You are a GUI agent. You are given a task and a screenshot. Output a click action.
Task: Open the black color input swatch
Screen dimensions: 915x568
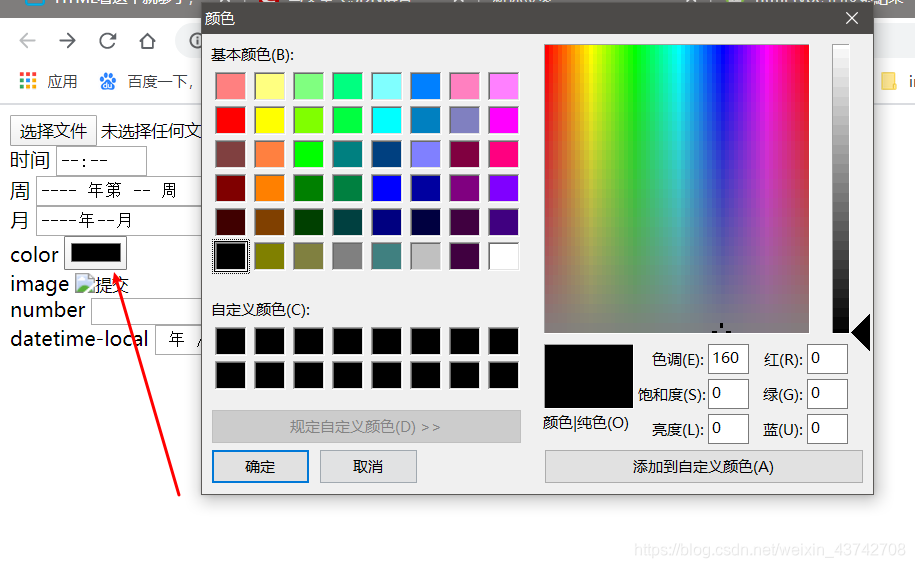pos(96,253)
